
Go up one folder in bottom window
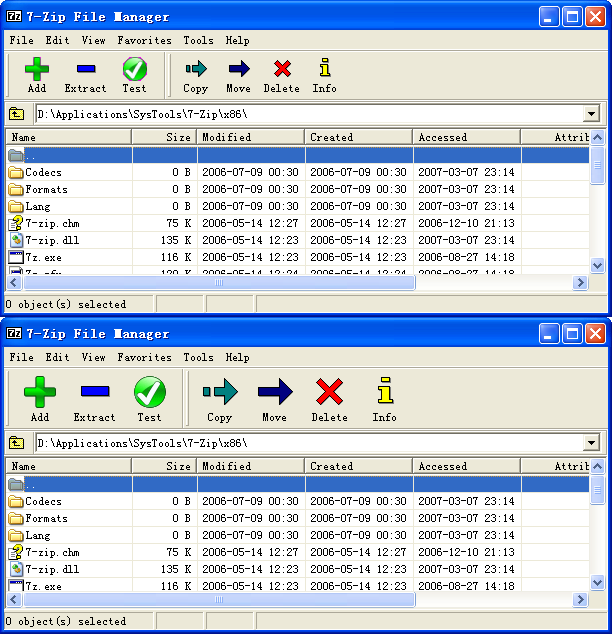(17, 443)
